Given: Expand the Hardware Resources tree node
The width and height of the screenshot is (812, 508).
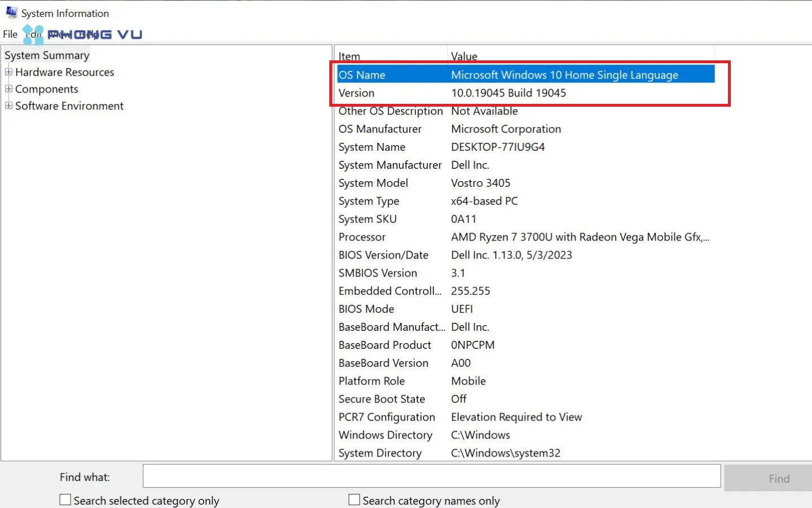Looking at the screenshot, I should 8,72.
